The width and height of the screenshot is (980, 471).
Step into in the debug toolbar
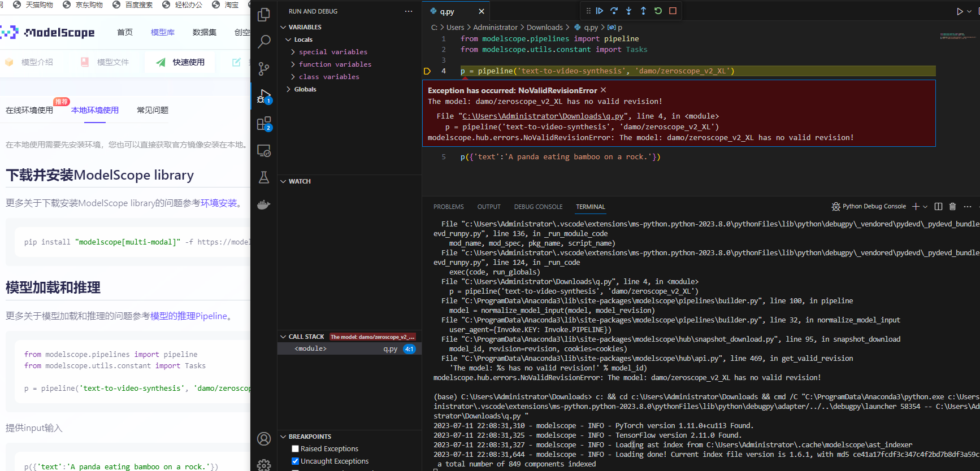pos(628,11)
